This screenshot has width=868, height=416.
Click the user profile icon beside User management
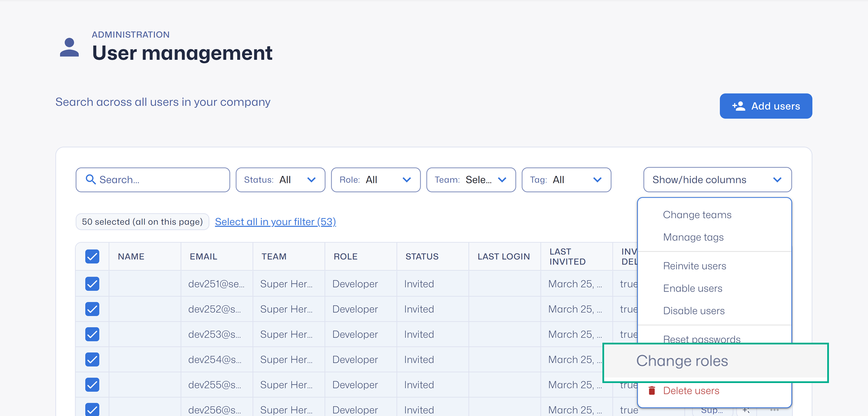pyautogui.click(x=69, y=47)
